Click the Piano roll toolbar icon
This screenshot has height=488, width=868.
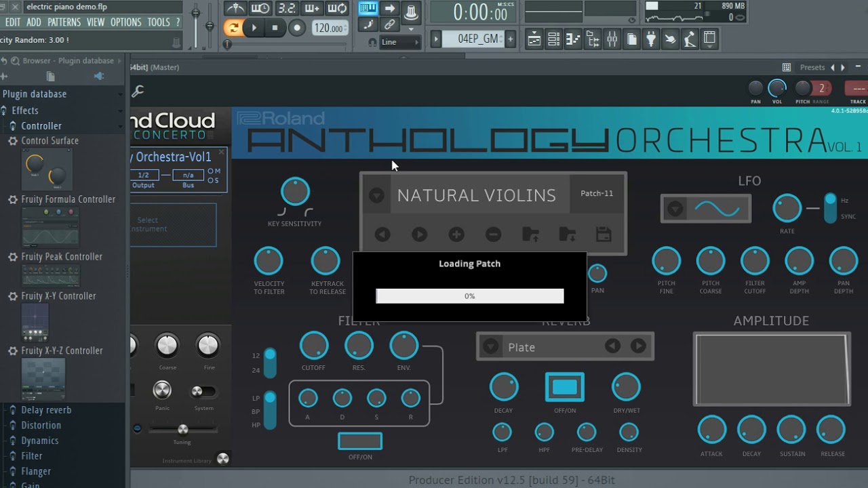coord(573,39)
